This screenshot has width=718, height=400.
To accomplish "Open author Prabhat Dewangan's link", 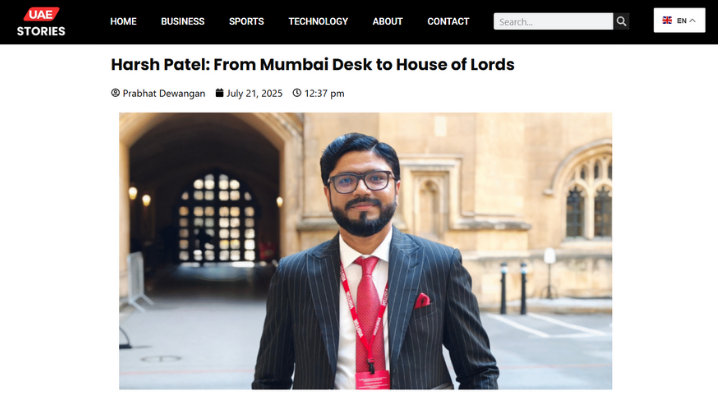I will [x=164, y=93].
